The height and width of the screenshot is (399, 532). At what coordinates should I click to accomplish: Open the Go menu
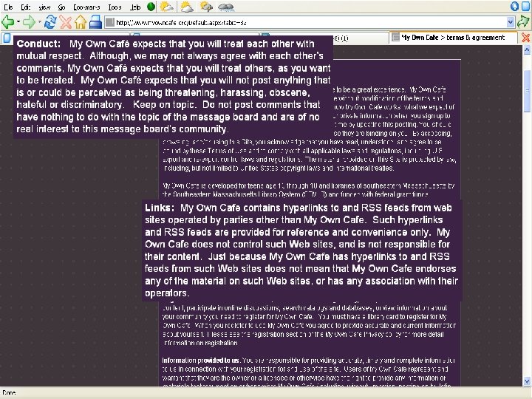(61, 7)
